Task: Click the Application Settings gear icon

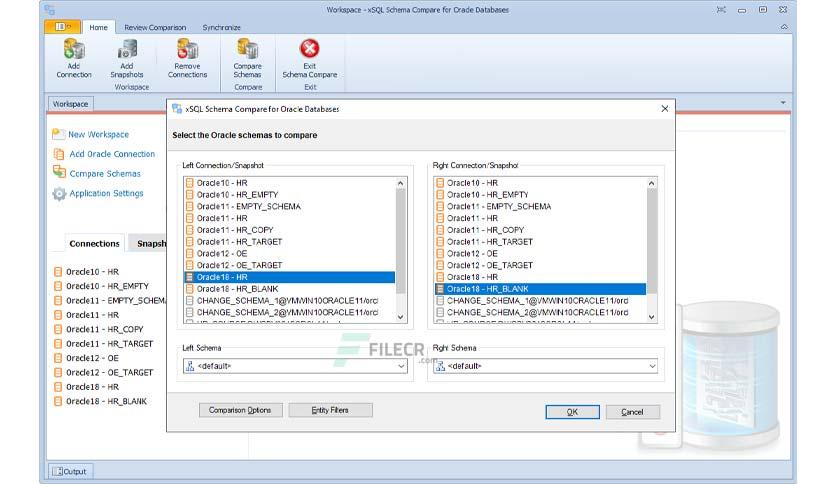Action: pyautogui.click(x=59, y=193)
